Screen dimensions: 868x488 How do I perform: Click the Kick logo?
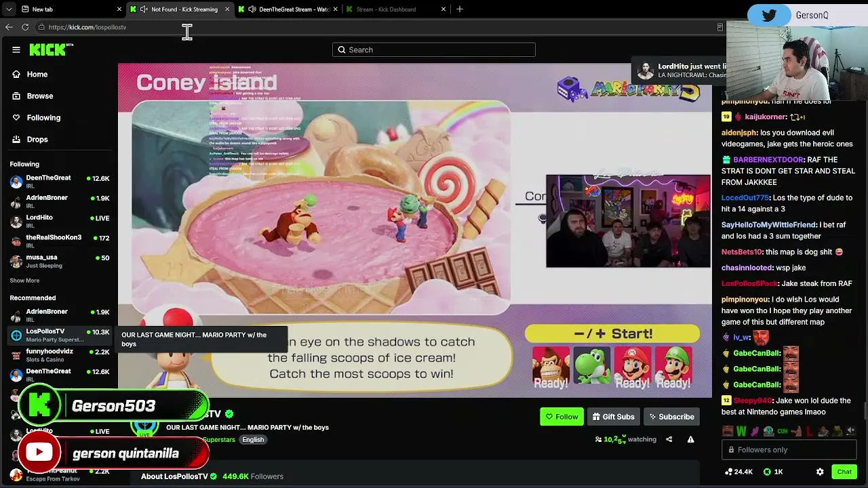(51, 49)
